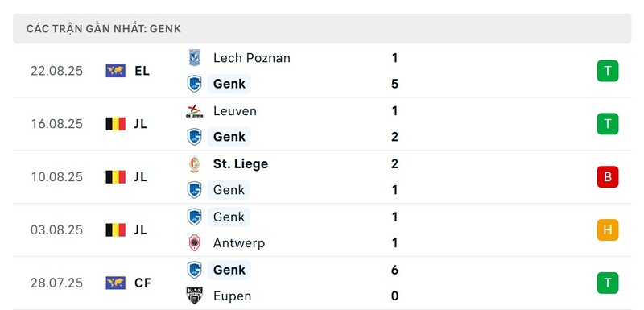Click the Leuven club logo
This screenshot has height=310, width=644.
(194, 111)
